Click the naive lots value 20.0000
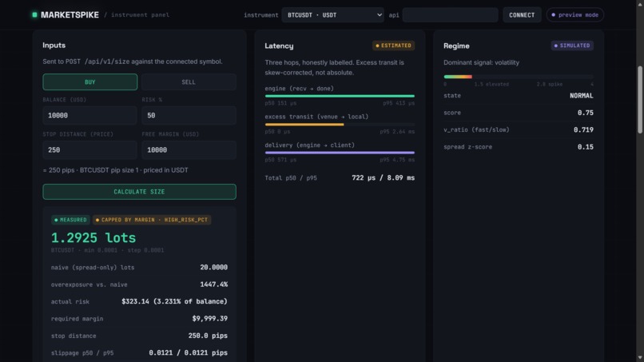Viewport: 644px width, 362px height. point(213,268)
